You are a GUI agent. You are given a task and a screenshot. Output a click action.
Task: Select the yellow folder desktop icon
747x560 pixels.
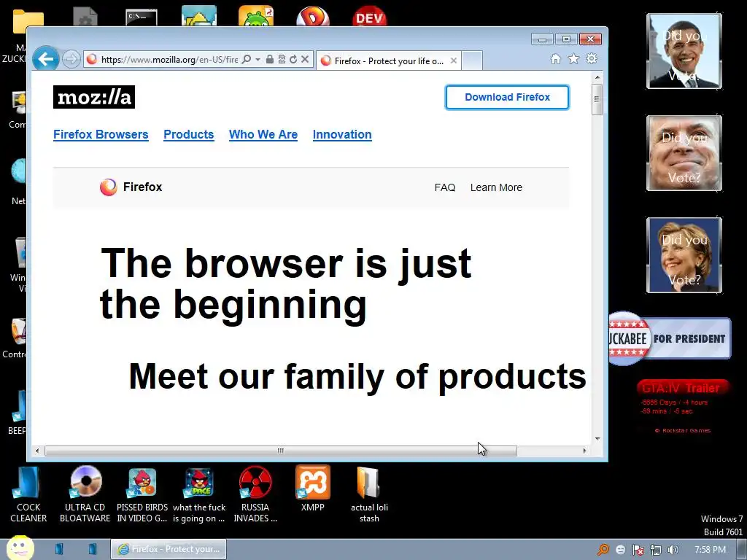tap(28, 21)
